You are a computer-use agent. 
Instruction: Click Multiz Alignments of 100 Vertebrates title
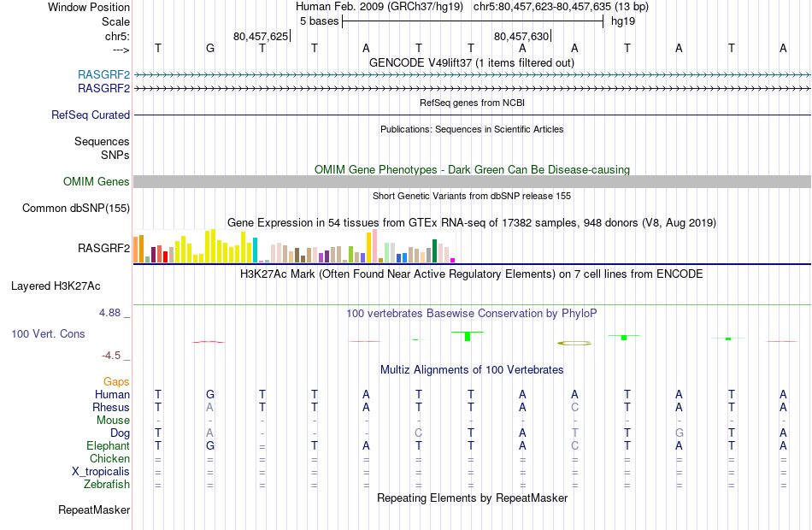471,369
